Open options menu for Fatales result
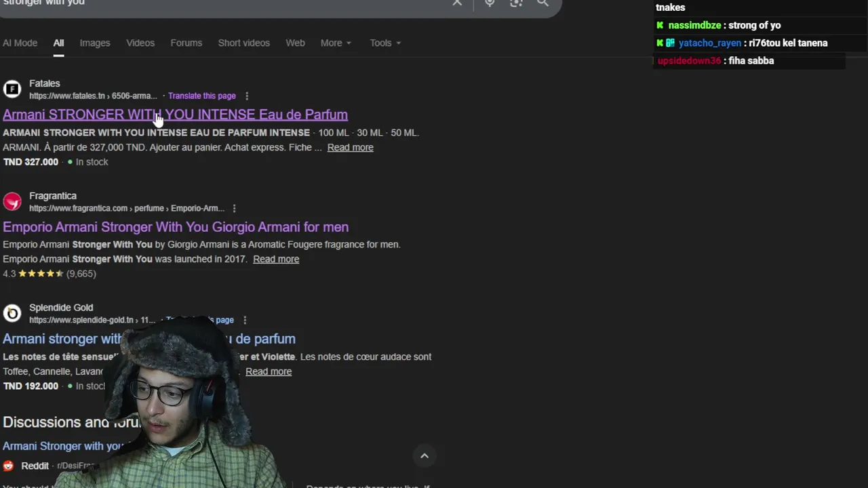The width and height of the screenshot is (868, 488). (x=247, y=96)
